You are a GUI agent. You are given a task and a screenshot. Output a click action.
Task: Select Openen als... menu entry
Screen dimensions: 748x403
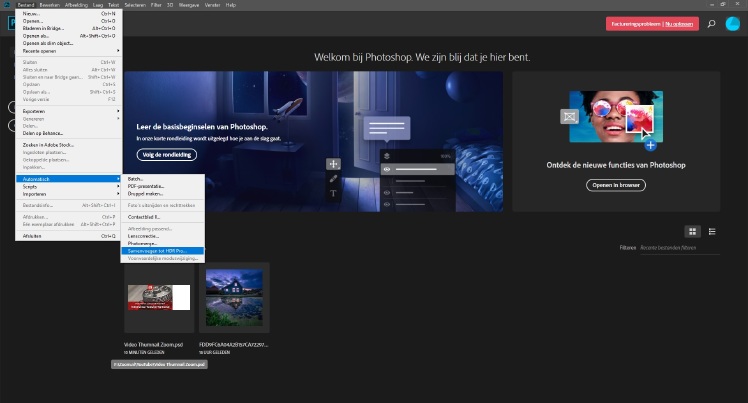click(69, 36)
